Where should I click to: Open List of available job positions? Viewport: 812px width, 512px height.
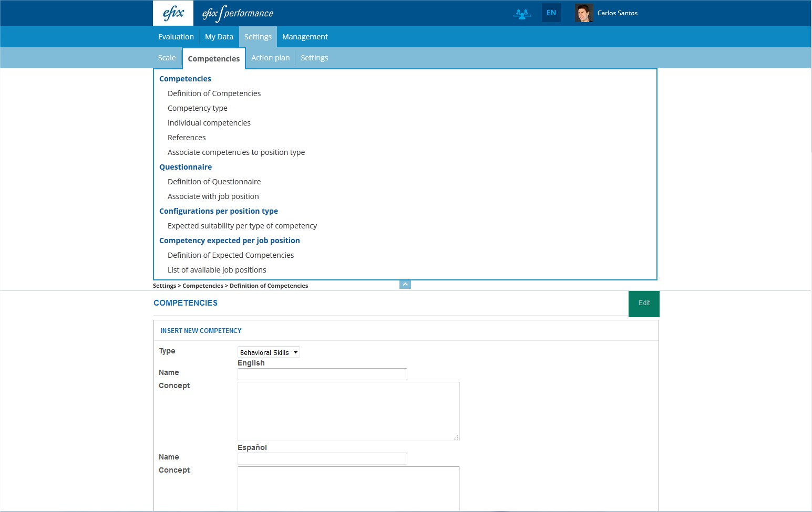(217, 269)
